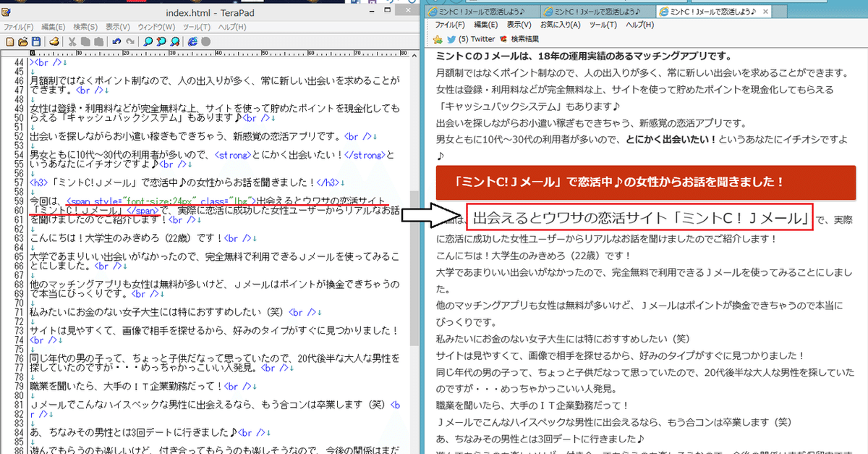The image size is (868, 454).
Task: Click line number 62 in TeraPad gutter
Action: [20, 231]
